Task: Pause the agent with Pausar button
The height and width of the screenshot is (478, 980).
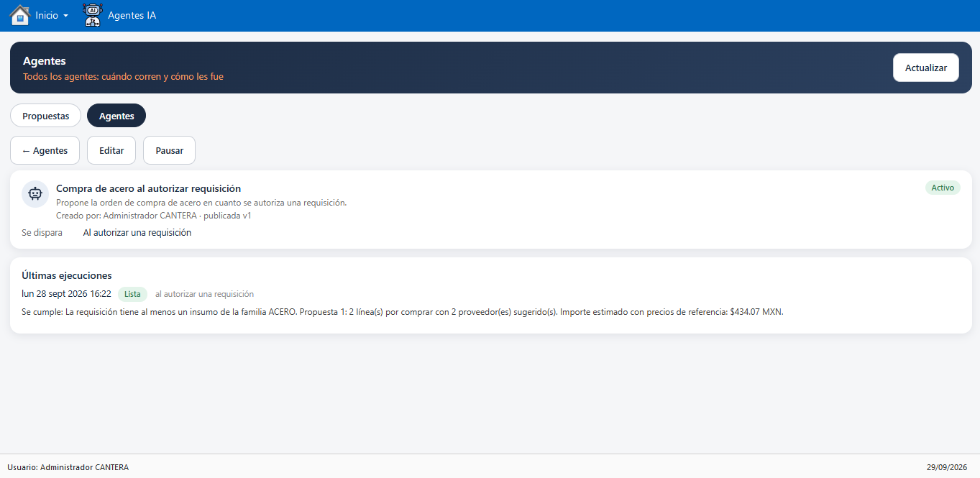Action: (169, 150)
